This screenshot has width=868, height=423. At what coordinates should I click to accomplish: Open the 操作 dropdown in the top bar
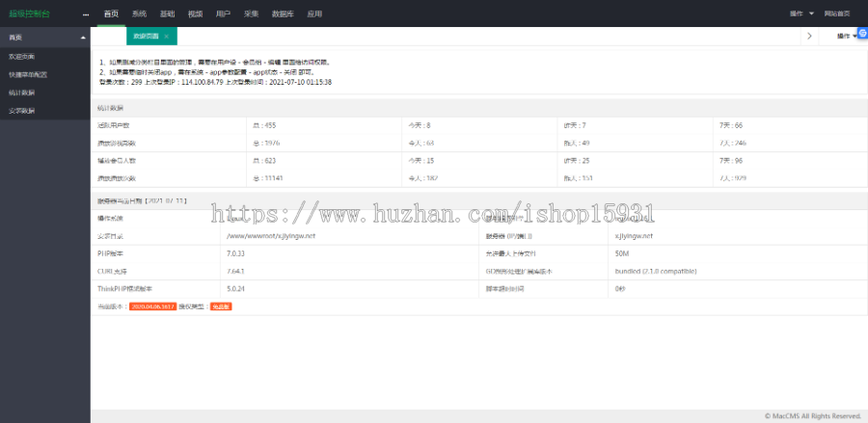[x=801, y=13]
